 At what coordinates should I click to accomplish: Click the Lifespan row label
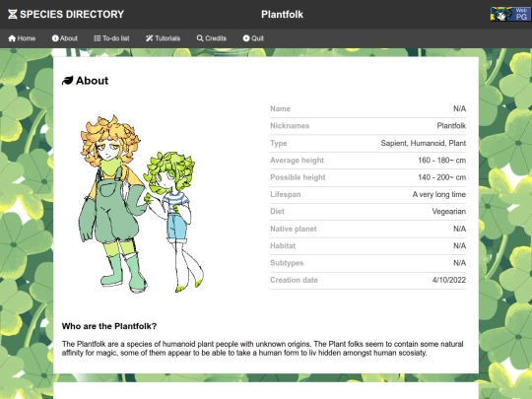286,194
